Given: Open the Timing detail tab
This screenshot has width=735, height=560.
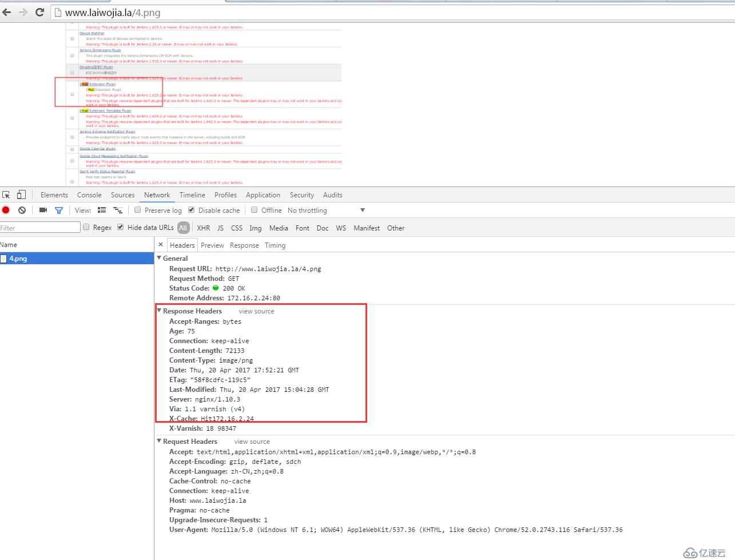Looking at the screenshot, I should point(275,245).
